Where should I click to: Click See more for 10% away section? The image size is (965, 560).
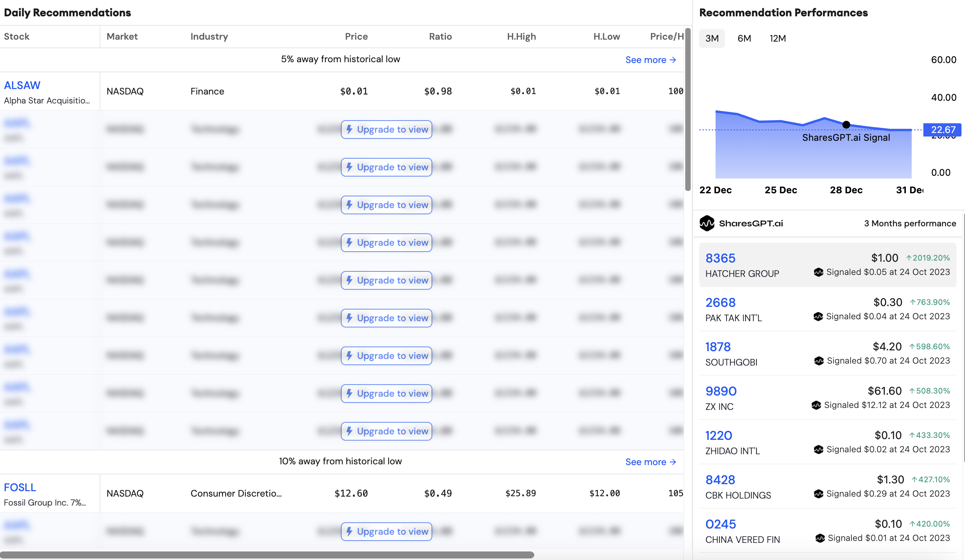(x=651, y=462)
